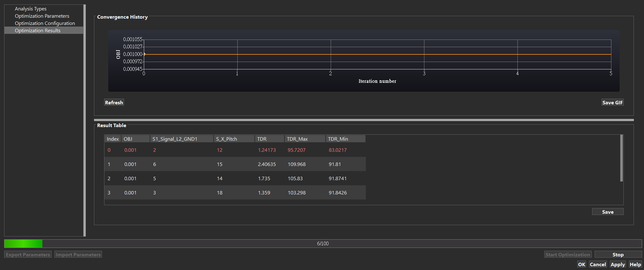644x270 pixels.
Task: Click the 0.001055 y-axis label
Action: [x=133, y=40]
